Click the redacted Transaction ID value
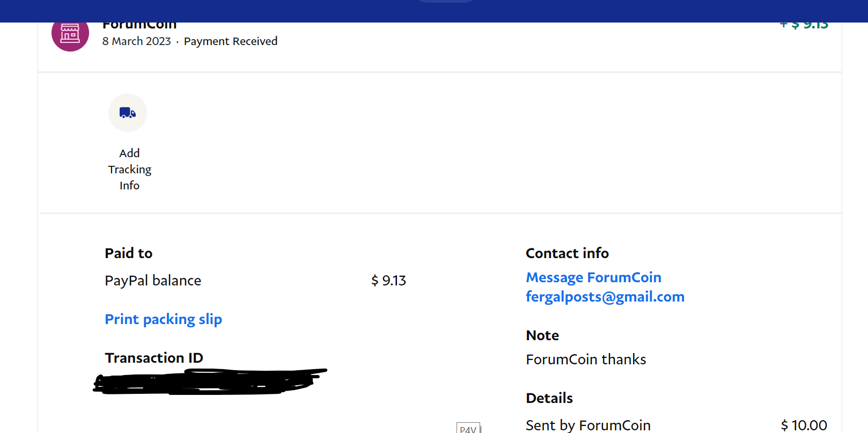The width and height of the screenshot is (868, 433). 209,381
